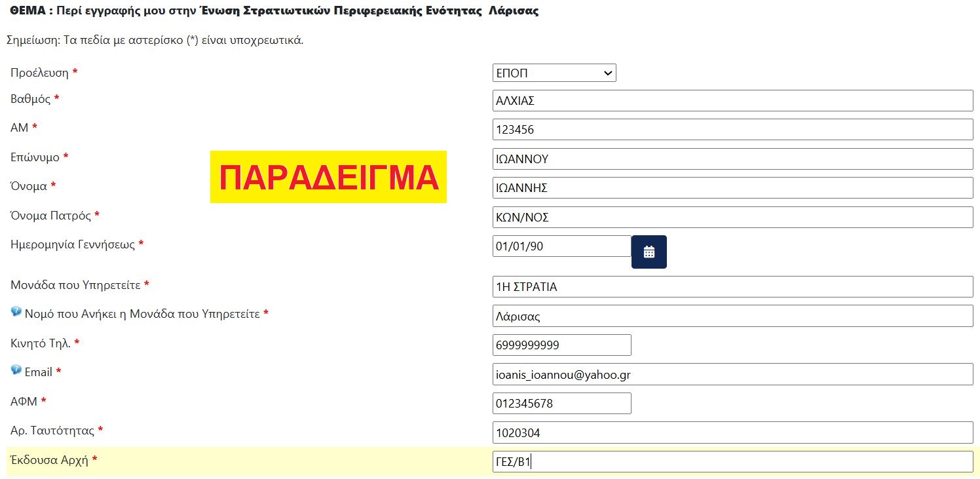
Task: Click the Νομό field containing Λάρισας
Action: click(x=732, y=316)
